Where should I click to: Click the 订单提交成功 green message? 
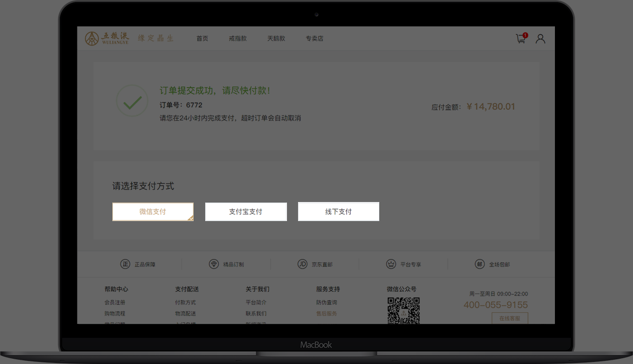tap(215, 91)
